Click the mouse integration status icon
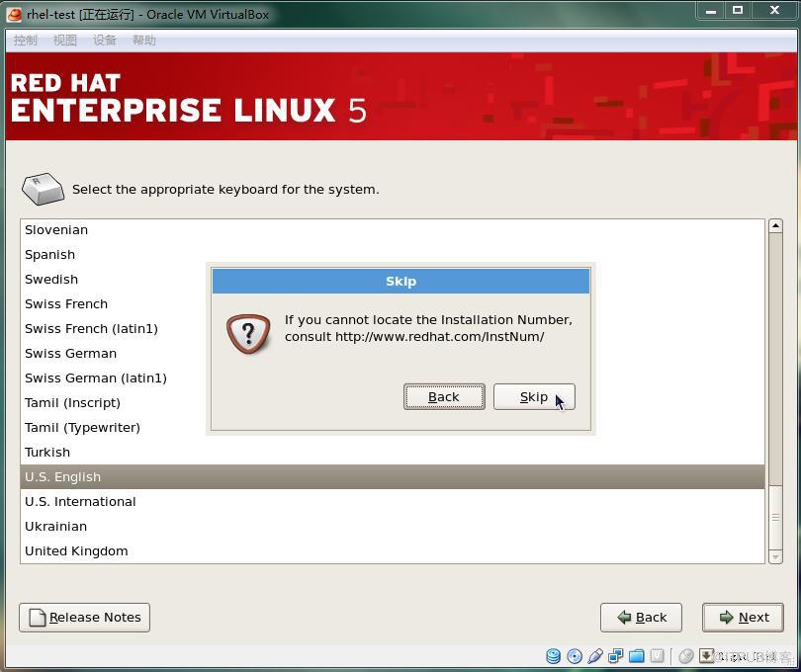Image resolution: width=801 pixels, height=672 pixels. pos(686,656)
